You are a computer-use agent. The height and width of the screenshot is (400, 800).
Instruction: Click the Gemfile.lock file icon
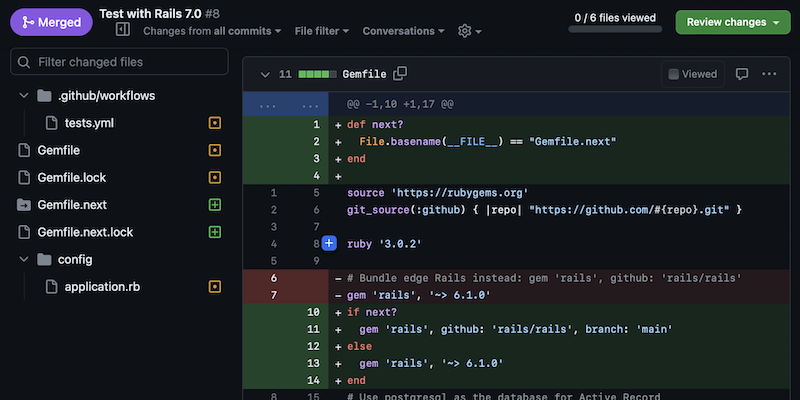pos(24,178)
